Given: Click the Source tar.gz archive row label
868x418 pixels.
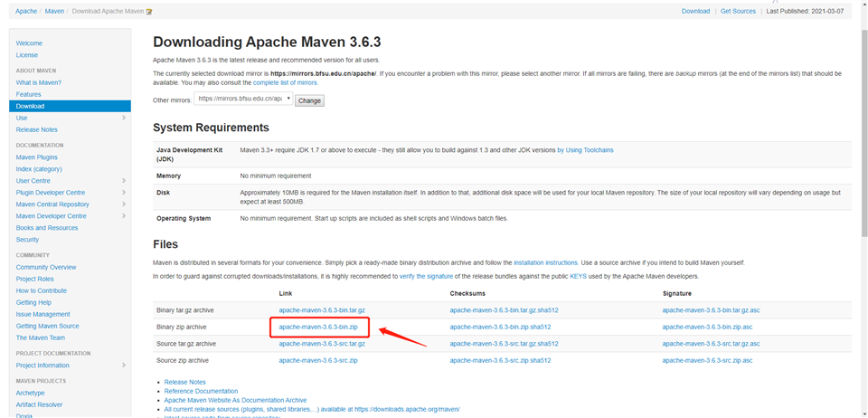Looking at the screenshot, I should point(184,344).
